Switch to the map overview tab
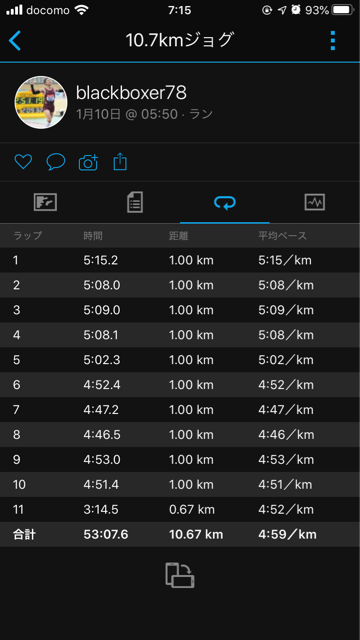Screen dimensions: 360x640 click(45, 202)
